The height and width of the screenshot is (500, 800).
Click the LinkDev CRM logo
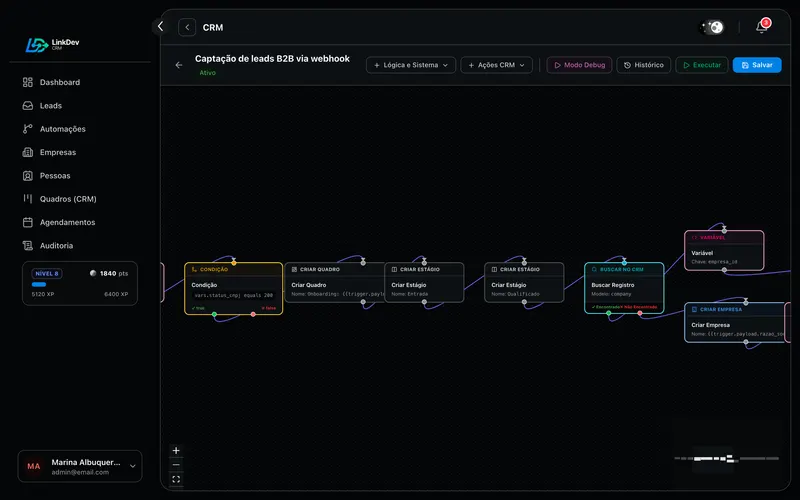pyautogui.click(x=52, y=45)
